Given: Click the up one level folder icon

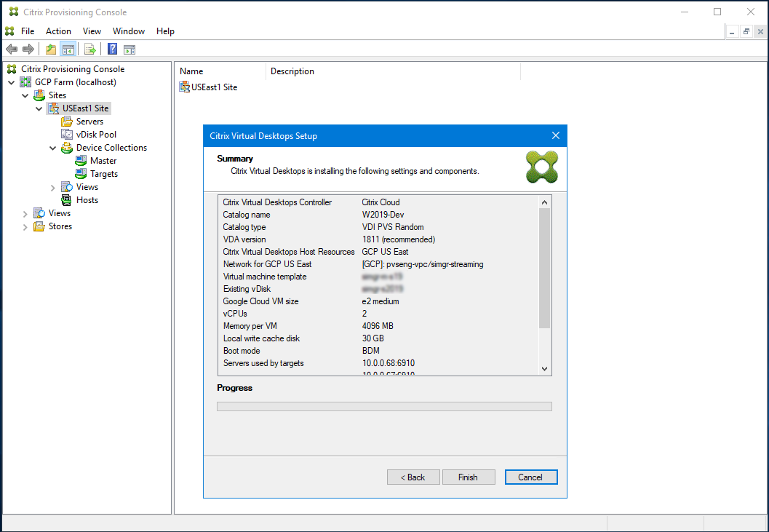Looking at the screenshot, I should click(x=49, y=49).
